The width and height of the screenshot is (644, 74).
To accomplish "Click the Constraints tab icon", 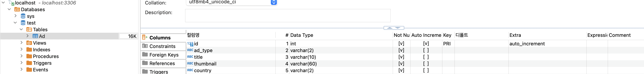I will (x=145, y=46).
